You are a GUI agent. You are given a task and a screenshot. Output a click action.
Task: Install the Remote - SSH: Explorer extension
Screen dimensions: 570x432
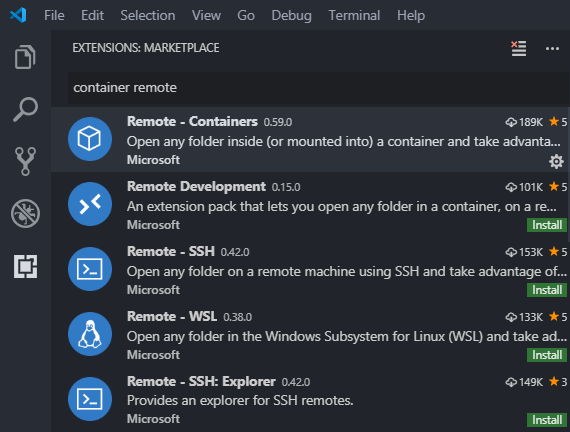pyautogui.click(x=547, y=420)
